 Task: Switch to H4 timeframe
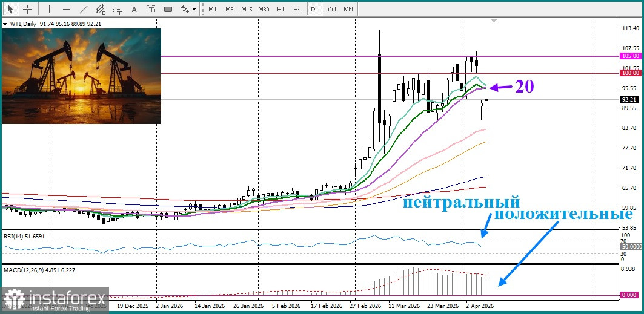[297, 9]
